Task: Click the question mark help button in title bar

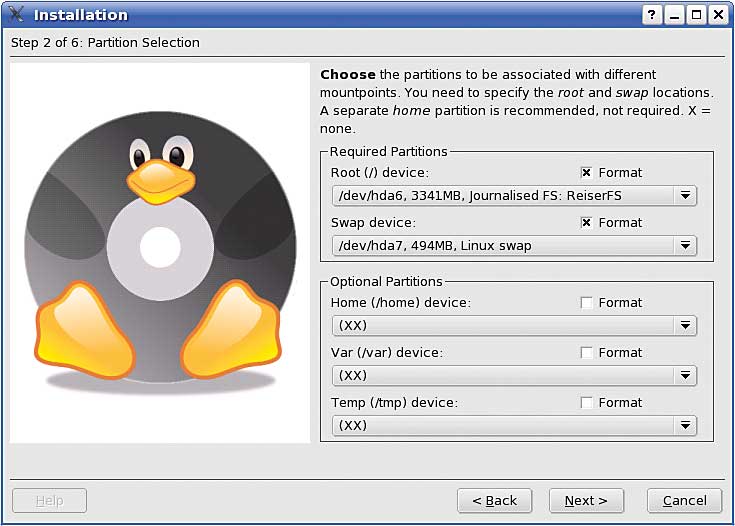Action: [652, 15]
